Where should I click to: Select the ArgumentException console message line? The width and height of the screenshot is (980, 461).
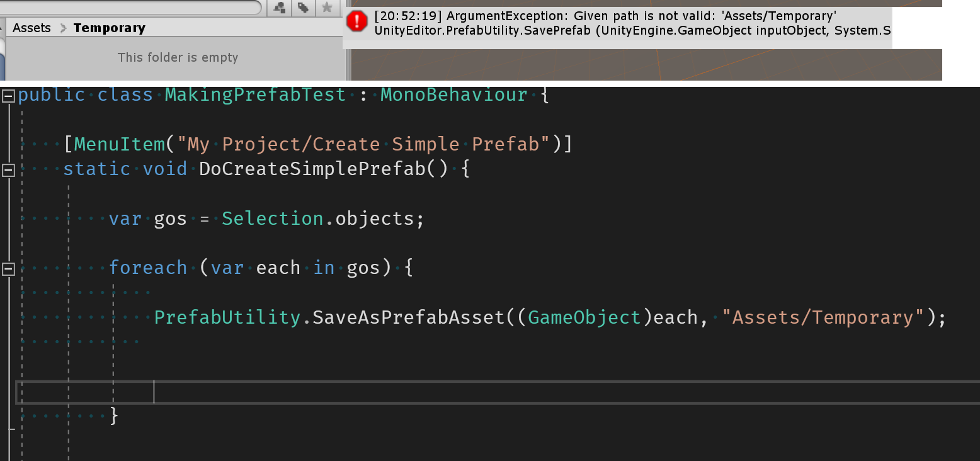pos(605,16)
